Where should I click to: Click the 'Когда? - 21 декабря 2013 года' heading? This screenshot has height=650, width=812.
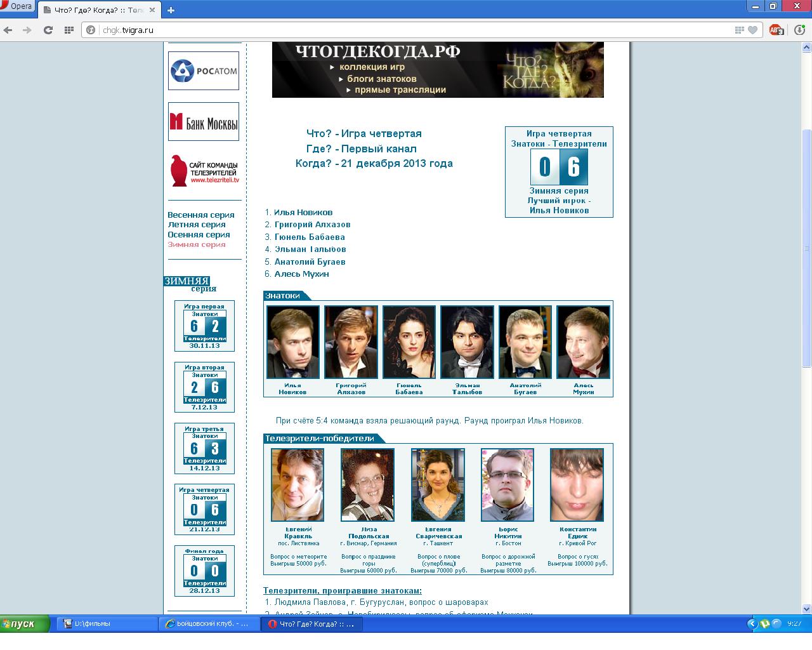(374, 163)
